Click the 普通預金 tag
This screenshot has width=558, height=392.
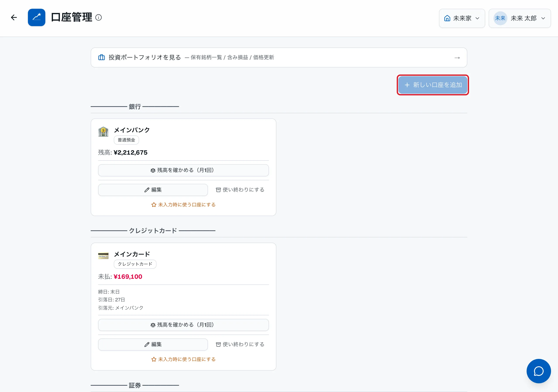pyautogui.click(x=126, y=140)
